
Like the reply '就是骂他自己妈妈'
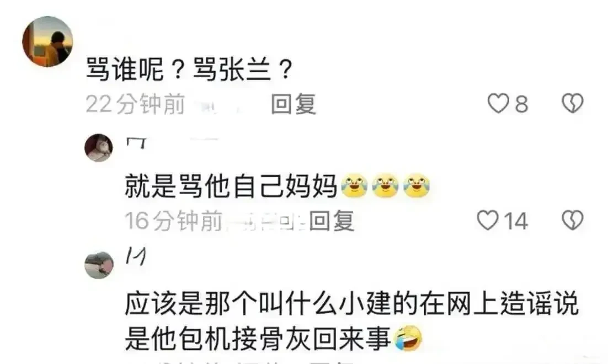[487, 220]
